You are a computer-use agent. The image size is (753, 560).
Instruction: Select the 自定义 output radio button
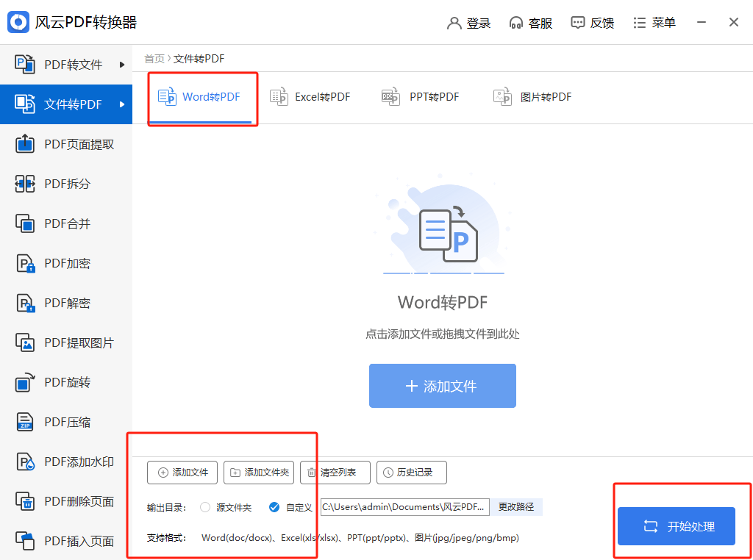pyautogui.click(x=274, y=507)
